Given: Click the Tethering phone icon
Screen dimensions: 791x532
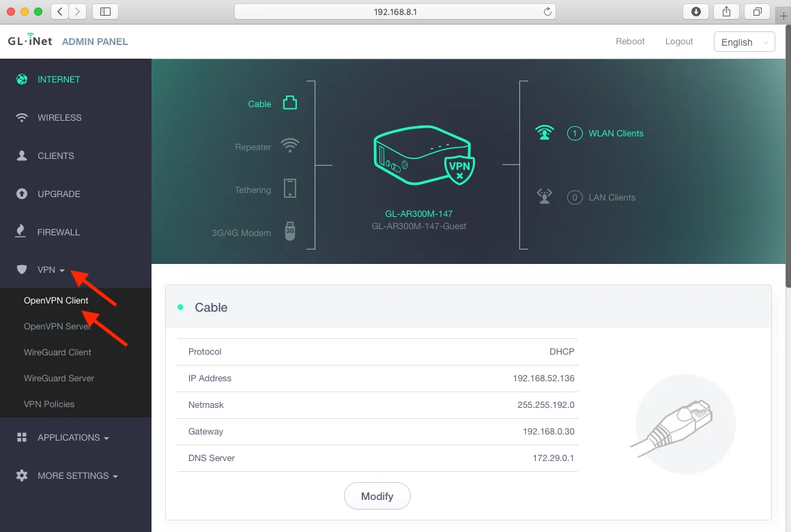Looking at the screenshot, I should click(x=290, y=189).
